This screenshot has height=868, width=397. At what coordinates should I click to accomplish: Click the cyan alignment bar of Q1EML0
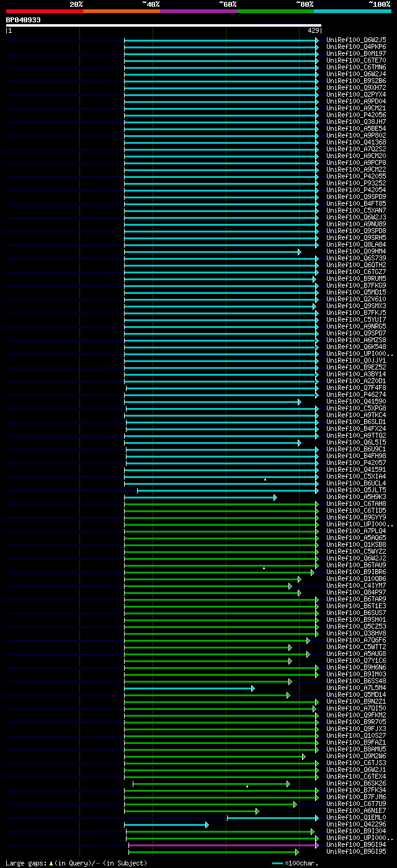tap(272, 818)
